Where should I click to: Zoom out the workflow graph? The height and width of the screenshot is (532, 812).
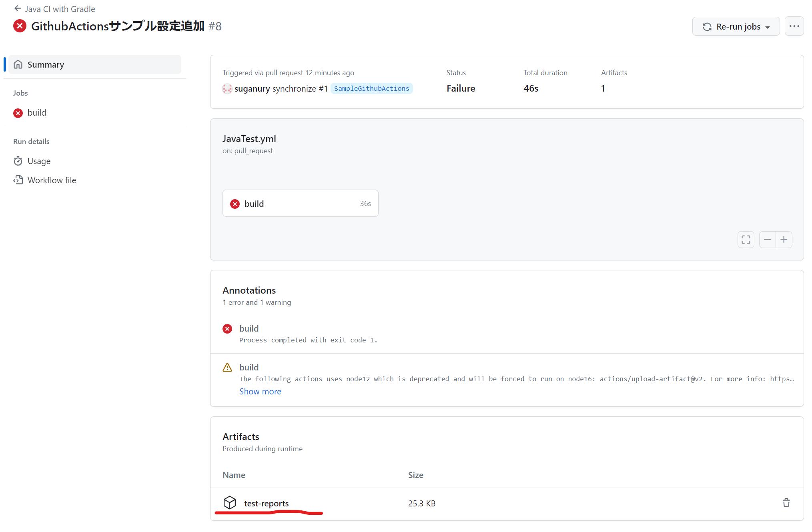coord(767,240)
